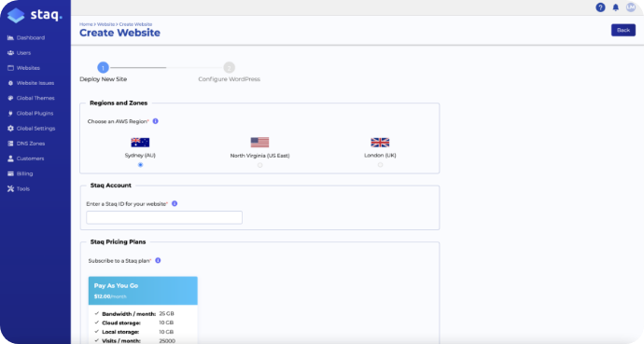The width and height of the screenshot is (644, 344).
Task: Open notifications bell icon
Action: click(x=616, y=7)
